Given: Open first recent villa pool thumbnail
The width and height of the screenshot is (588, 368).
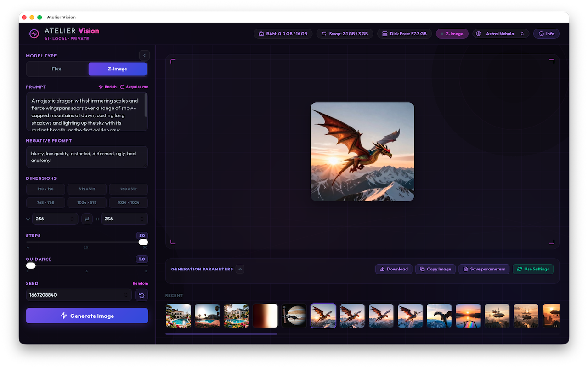Looking at the screenshot, I should point(178,316).
